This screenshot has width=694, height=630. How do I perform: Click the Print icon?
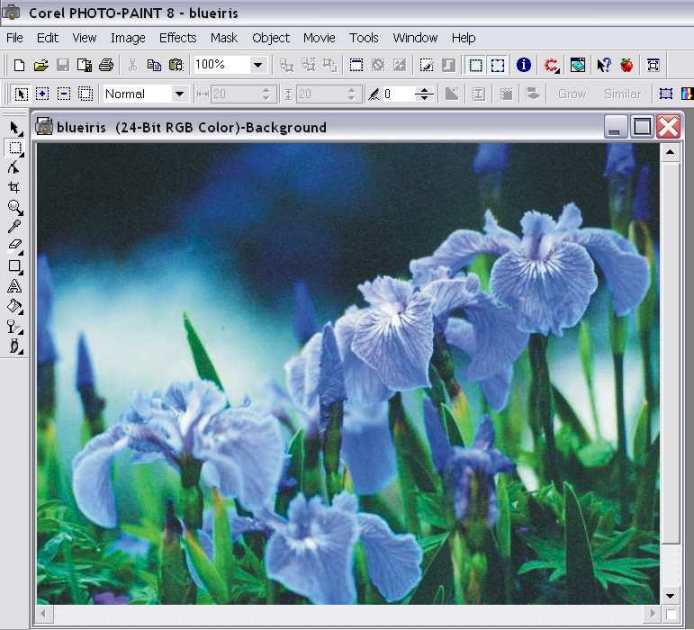pos(106,65)
